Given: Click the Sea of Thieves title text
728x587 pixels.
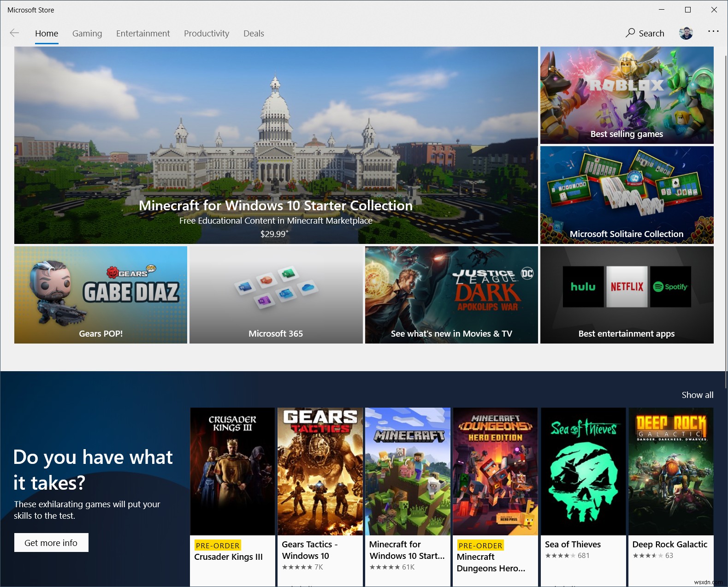Looking at the screenshot, I should [x=573, y=545].
